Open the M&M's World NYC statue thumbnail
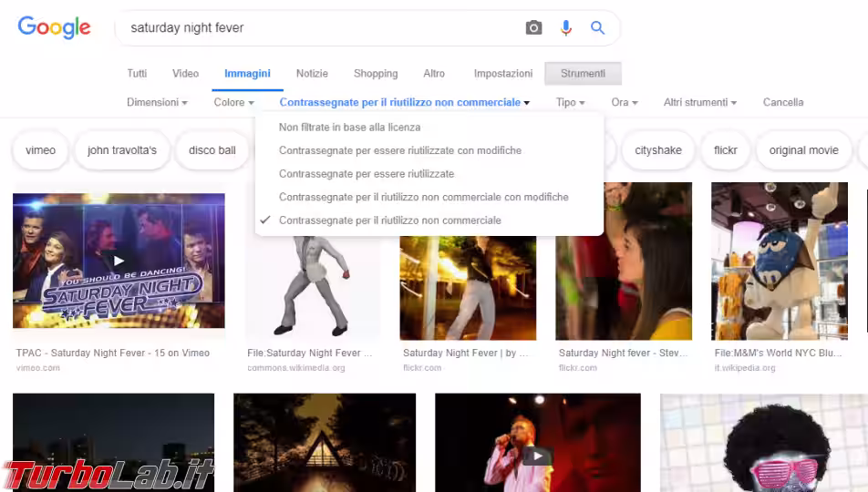The image size is (868, 492). pos(780,261)
